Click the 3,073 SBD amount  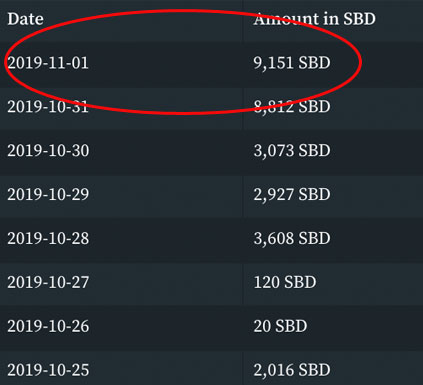(x=292, y=151)
